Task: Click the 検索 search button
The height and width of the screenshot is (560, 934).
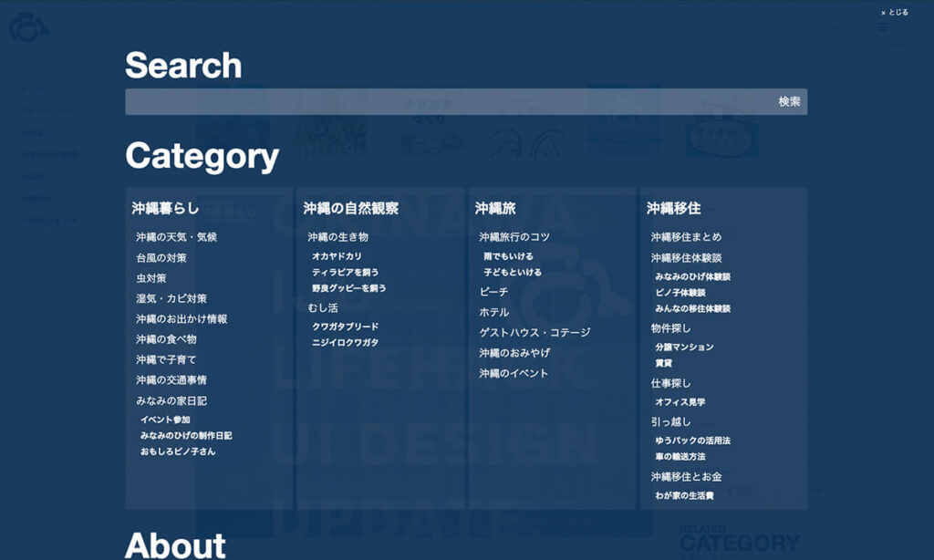Action: [789, 102]
